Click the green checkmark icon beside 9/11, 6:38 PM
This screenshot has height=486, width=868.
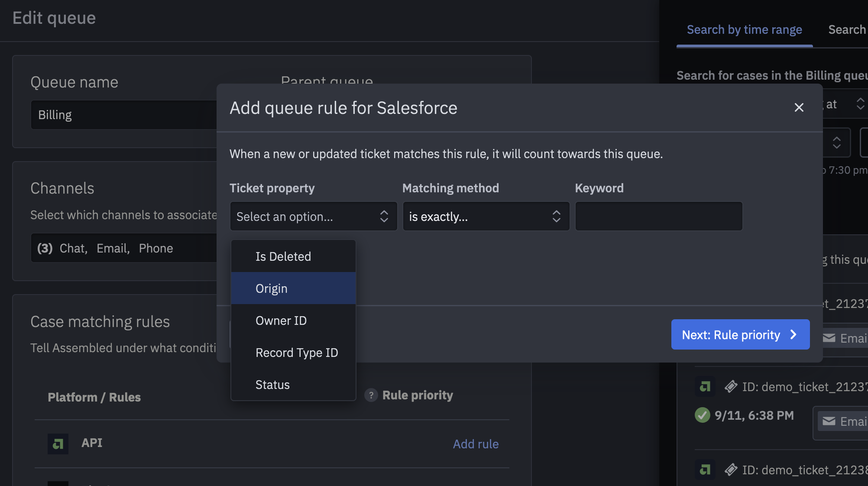(x=703, y=415)
